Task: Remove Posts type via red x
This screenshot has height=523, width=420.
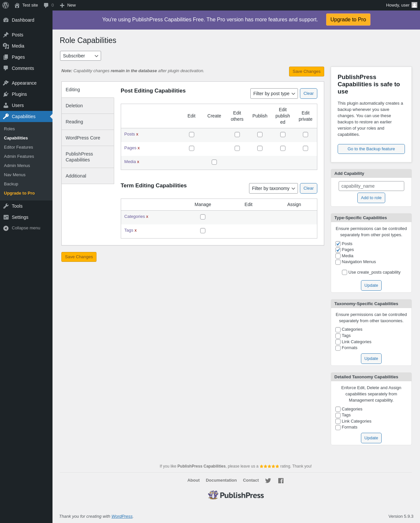Action: (x=137, y=134)
